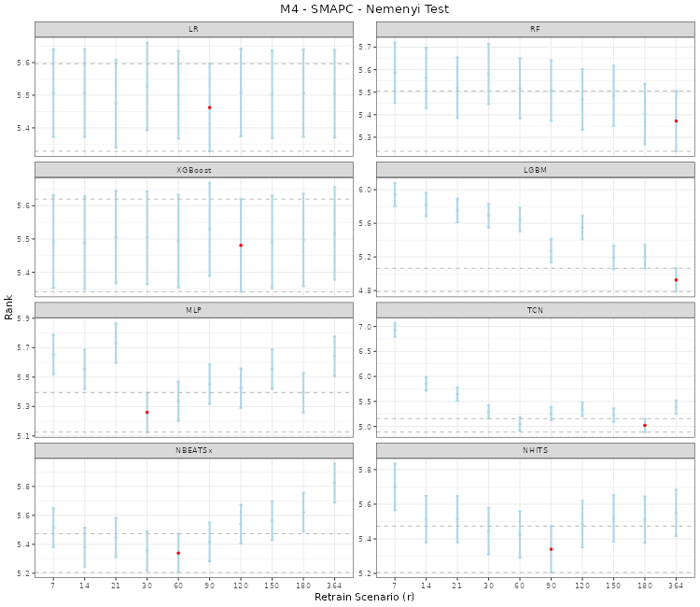
Task: Click y-axis value '5.2' in LGBM panel
Action: pyautogui.click(x=365, y=257)
